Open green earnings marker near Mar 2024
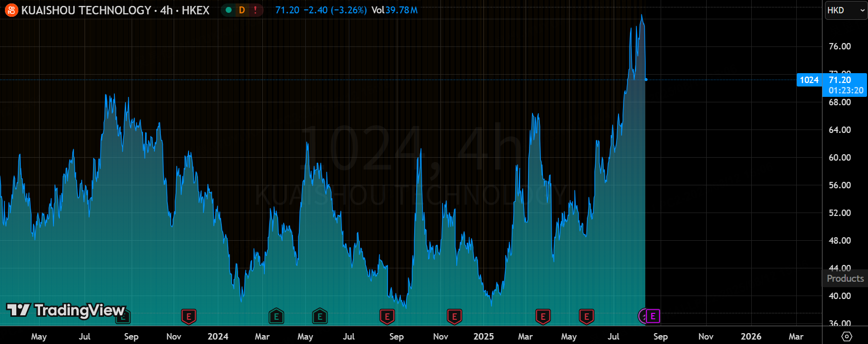 (276, 316)
